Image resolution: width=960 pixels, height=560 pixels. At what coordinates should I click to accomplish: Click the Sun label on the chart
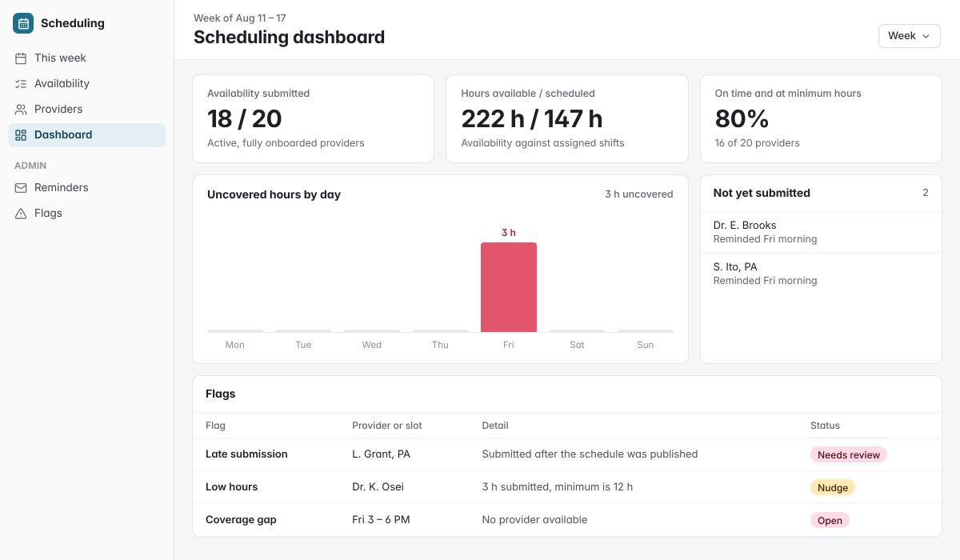[646, 345]
